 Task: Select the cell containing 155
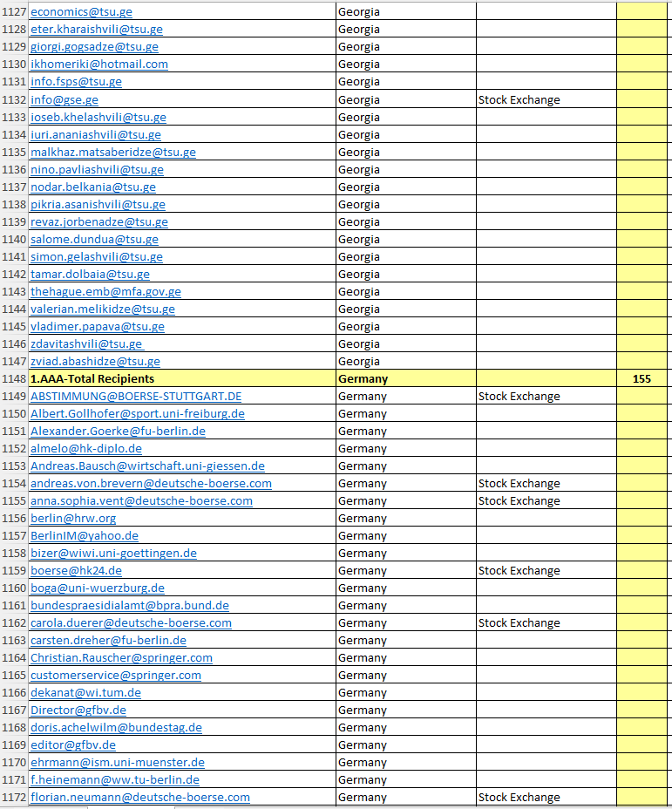tap(641, 378)
